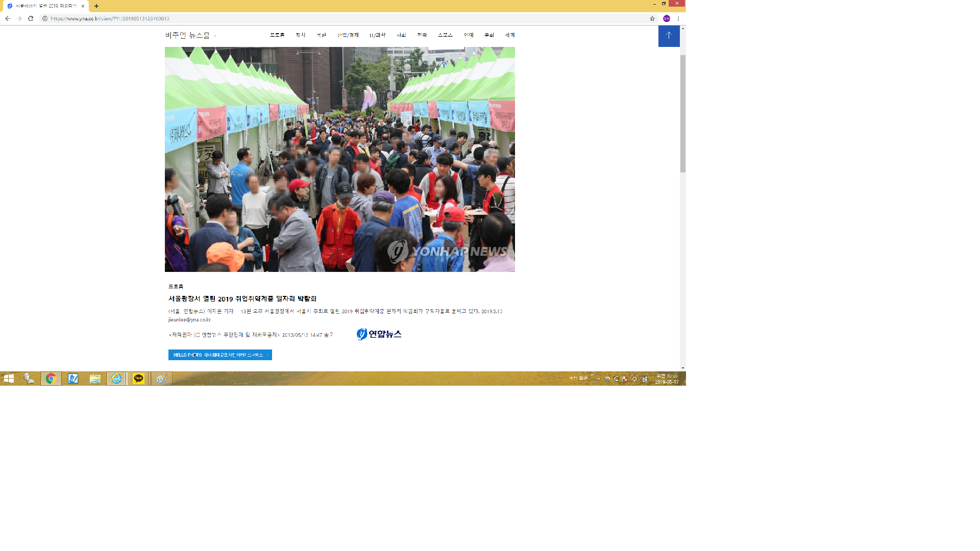Go back with the browser back arrow
Viewport: 980px width, 551px height.
[8, 18]
